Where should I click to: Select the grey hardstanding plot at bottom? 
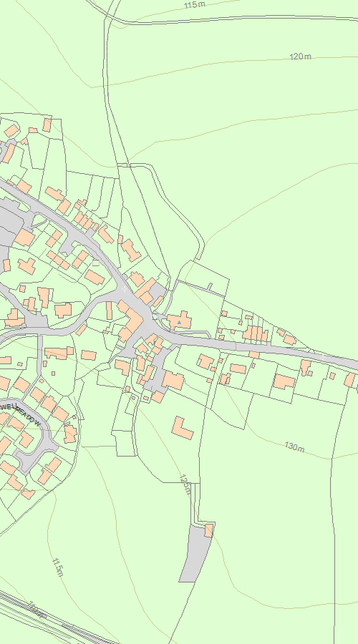point(195,553)
